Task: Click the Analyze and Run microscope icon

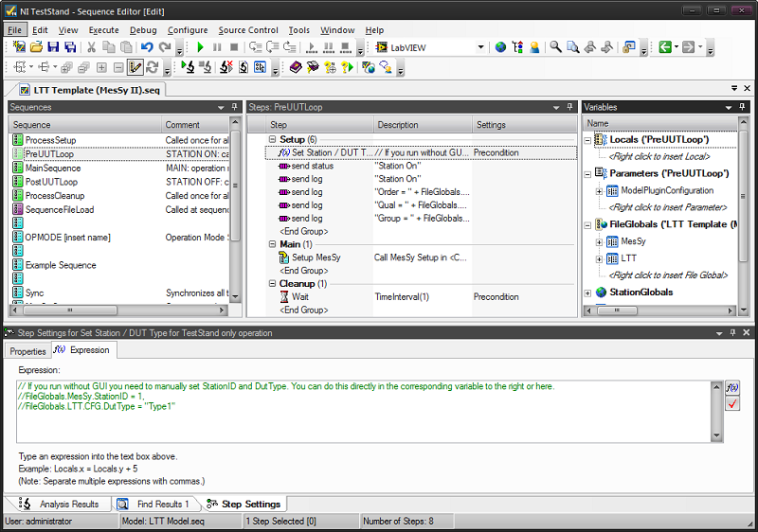Action: click(x=188, y=67)
